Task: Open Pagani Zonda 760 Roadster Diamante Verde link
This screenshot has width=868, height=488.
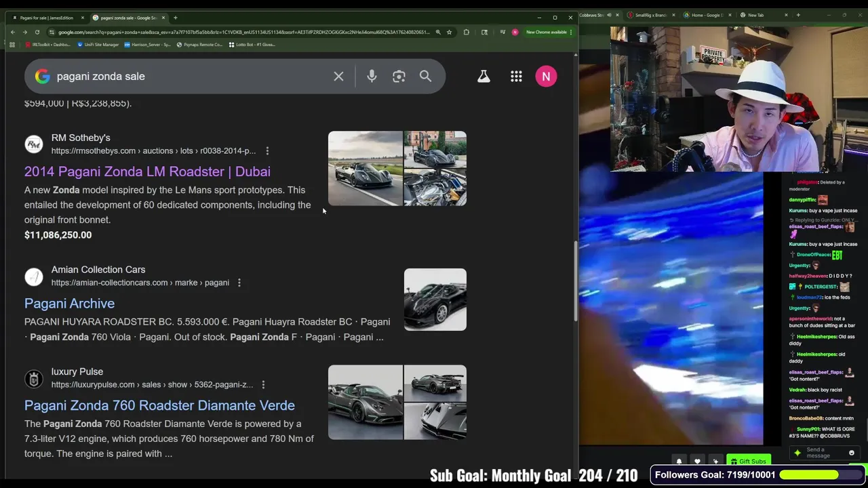Action: (x=159, y=405)
